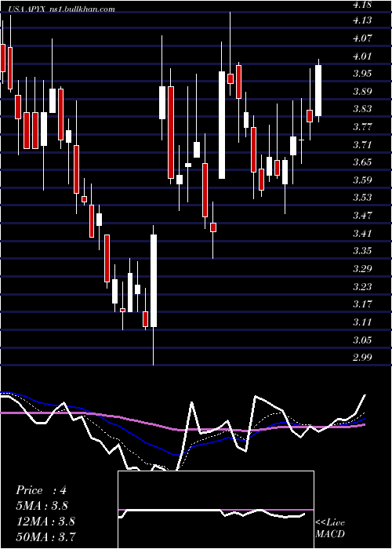Click the tall white candle rising from 3.11

pos(154,281)
